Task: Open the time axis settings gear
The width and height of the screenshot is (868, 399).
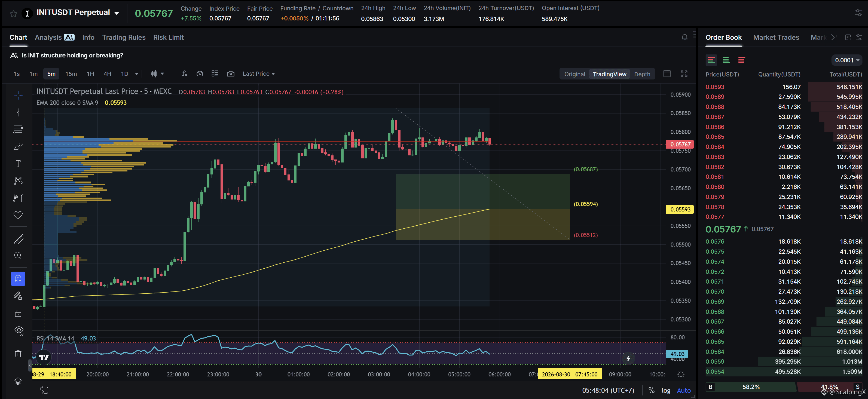Action: click(x=681, y=375)
